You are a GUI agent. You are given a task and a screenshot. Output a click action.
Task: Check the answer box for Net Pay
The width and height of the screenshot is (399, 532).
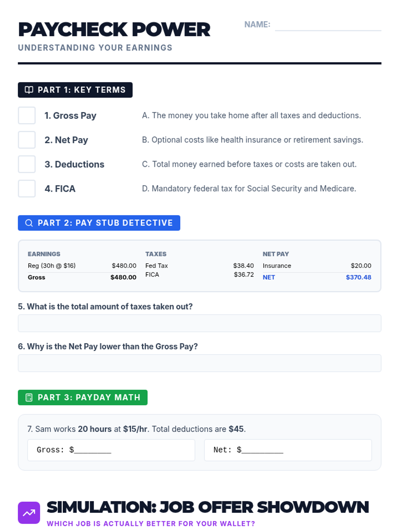27,140
